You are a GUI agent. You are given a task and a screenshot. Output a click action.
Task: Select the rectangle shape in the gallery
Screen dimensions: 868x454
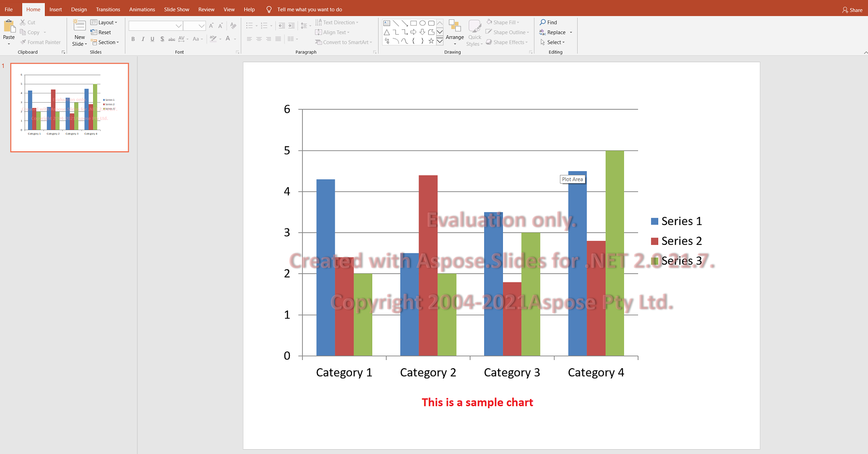413,23
